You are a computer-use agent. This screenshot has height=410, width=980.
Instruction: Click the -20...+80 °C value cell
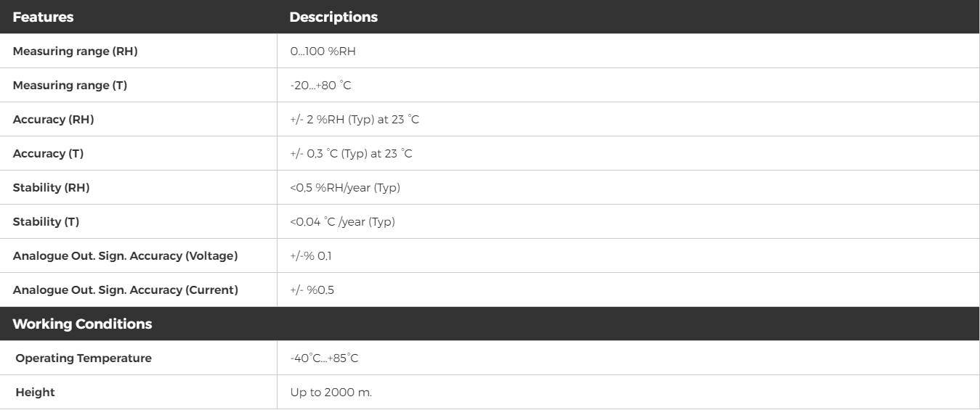click(x=320, y=86)
